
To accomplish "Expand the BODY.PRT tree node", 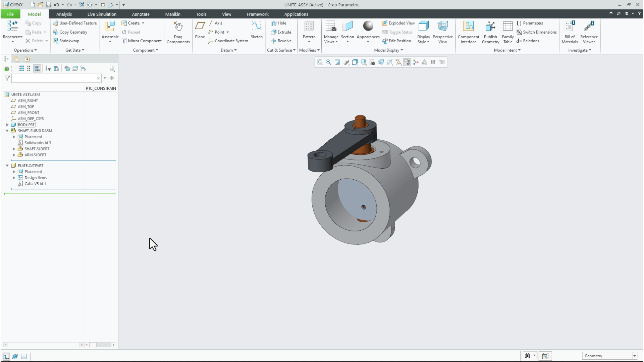I will 7,125.
